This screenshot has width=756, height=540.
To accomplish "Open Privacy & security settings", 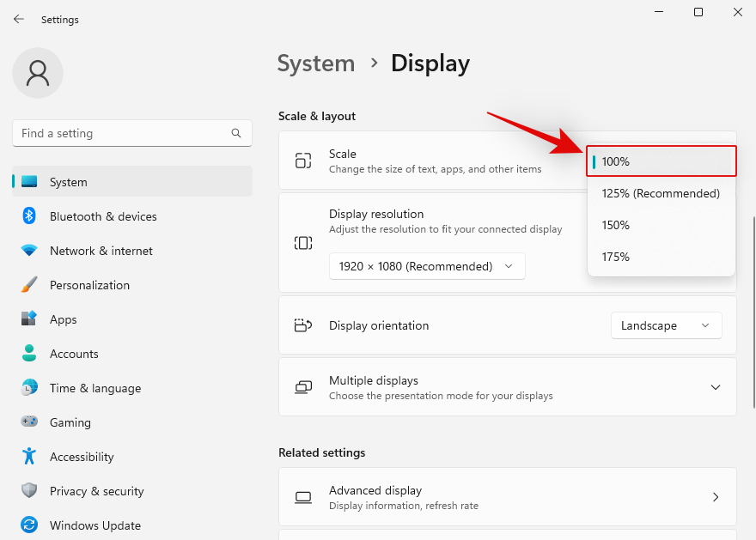I will pyautogui.click(x=94, y=491).
